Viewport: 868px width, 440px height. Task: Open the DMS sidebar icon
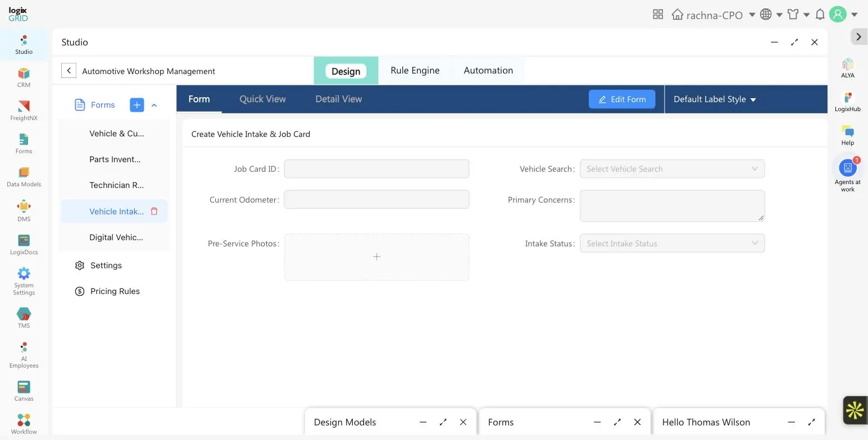click(24, 211)
